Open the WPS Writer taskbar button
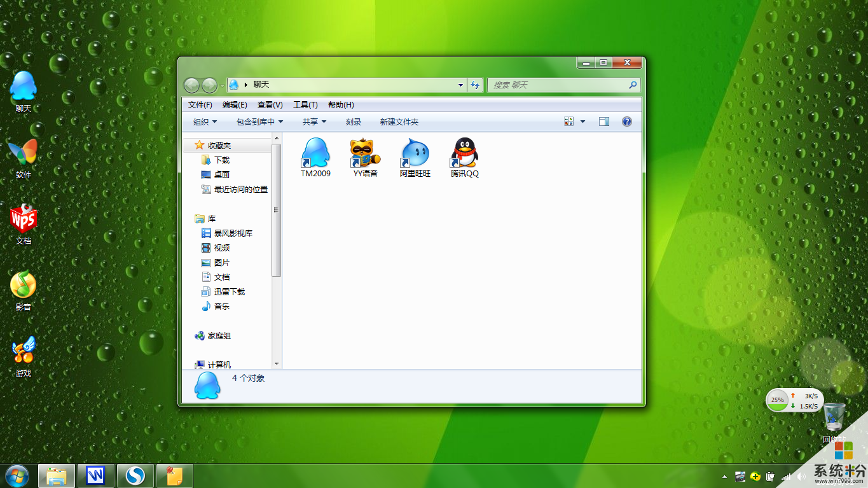The width and height of the screenshot is (868, 488). 96,476
